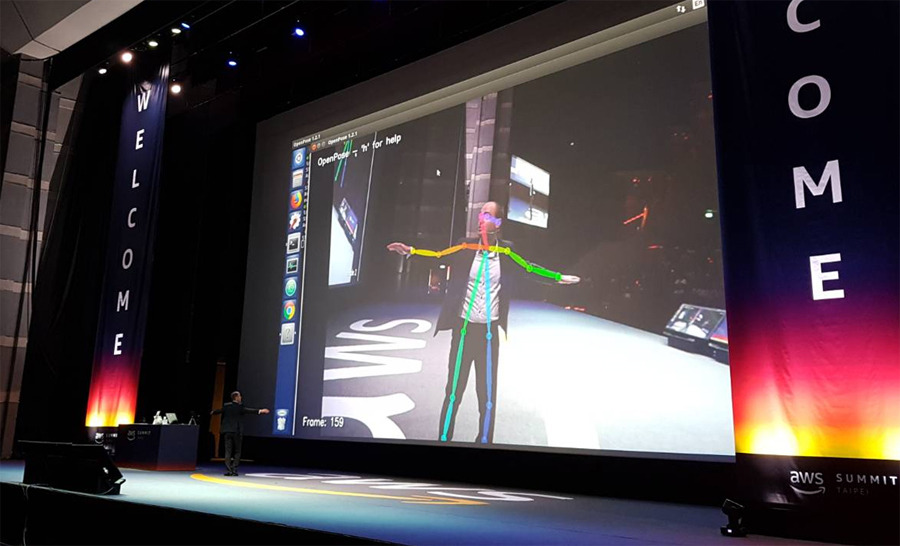Open the System Monitor dock icon
Screen dimensions: 900x546
pyautogui.click(x=293, y=265)
